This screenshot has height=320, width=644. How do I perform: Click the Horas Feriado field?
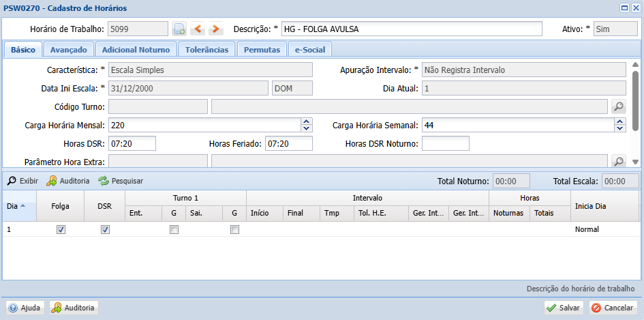coord(289,143)
